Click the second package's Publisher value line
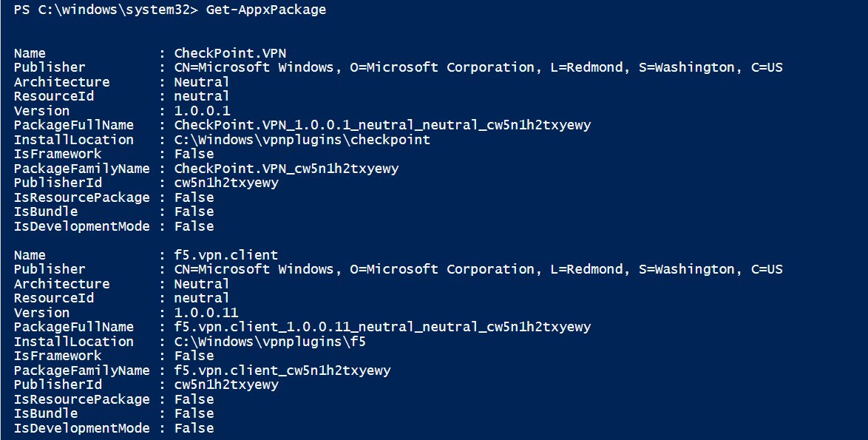The height and width of the screenshot is (440, 868). (478, 269)
